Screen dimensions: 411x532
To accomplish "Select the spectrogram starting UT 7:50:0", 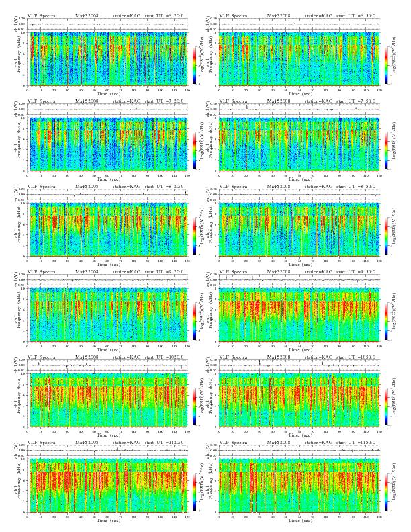I will [x=299, y=144].
